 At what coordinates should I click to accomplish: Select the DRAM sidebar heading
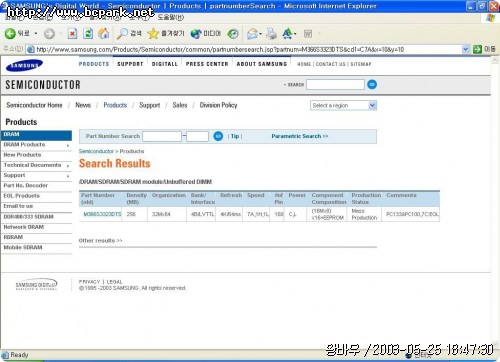36,134
